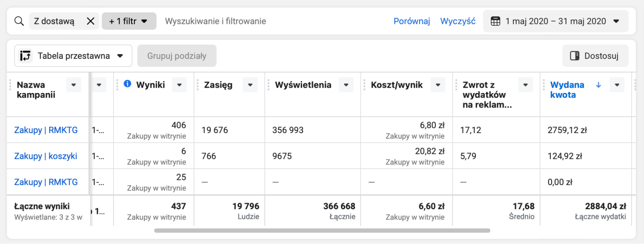Click the pivot table icon
The height and width of the screenshot is (244, 644).
[x=25, y=56]
